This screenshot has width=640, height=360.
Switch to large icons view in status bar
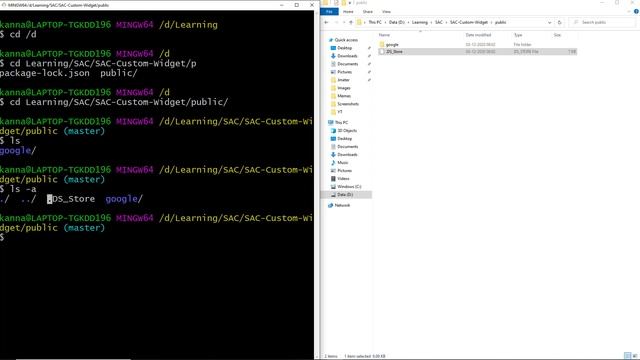[x=635, y=356]
